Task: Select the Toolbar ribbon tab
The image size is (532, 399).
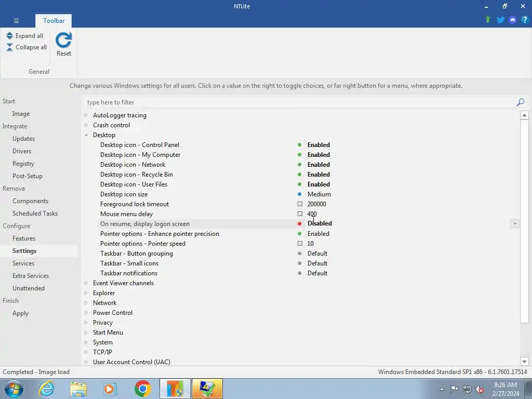Action: click(54, 21)
